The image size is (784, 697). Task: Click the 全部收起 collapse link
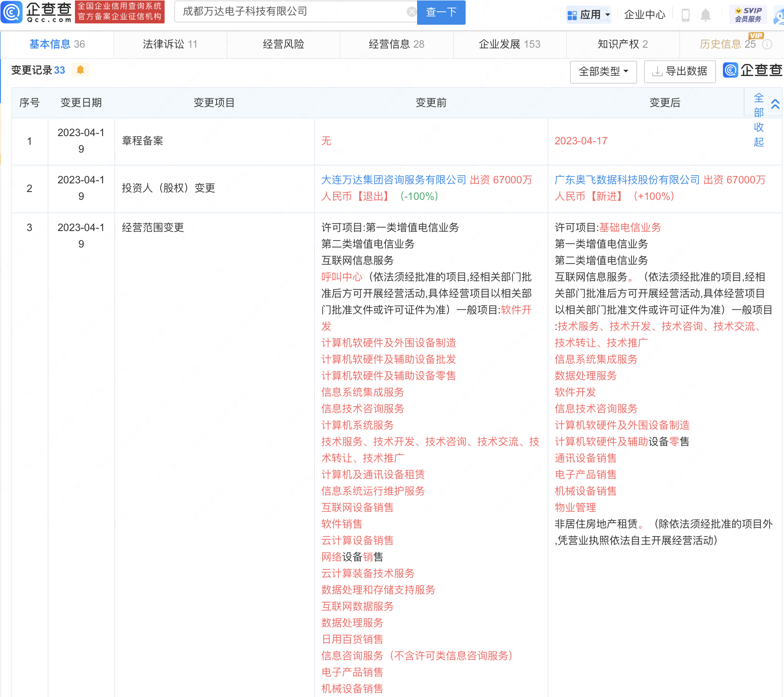(758, 120)
